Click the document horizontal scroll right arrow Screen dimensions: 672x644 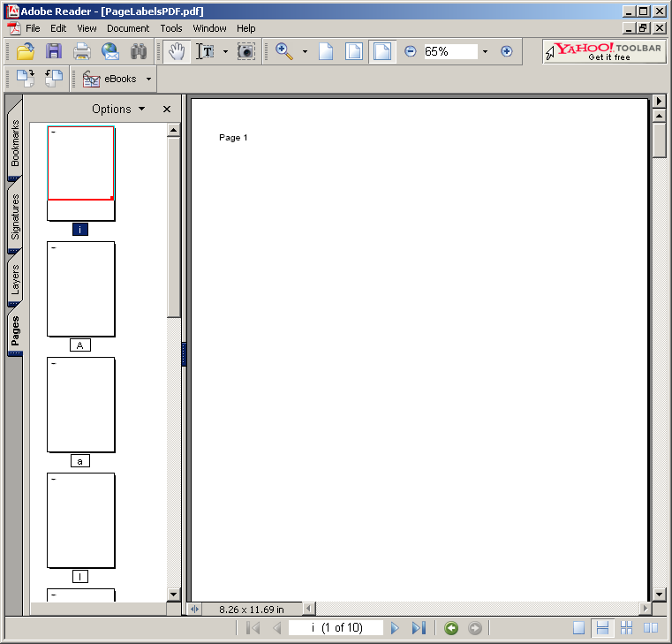tap(644, 609)
